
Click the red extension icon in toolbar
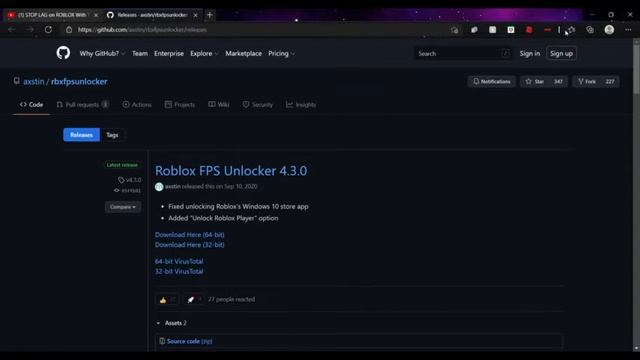coord(529,30)
